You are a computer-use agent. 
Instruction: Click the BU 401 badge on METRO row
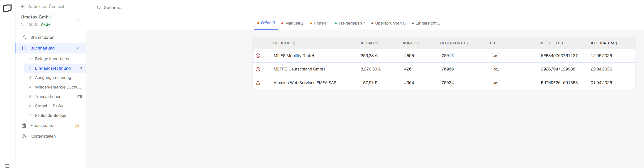[496, 69]
